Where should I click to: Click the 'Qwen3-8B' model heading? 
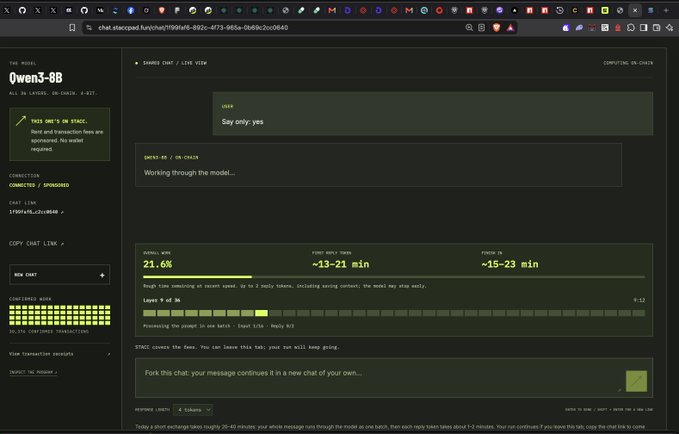click(x=36, y=78)
